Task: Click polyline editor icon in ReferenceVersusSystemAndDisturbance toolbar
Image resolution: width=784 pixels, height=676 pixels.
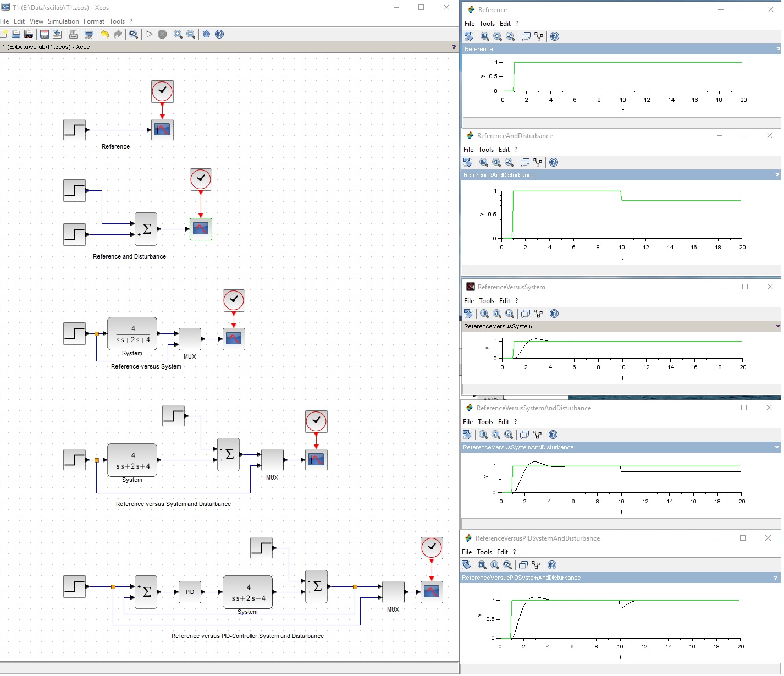Action: coord(537,435)
